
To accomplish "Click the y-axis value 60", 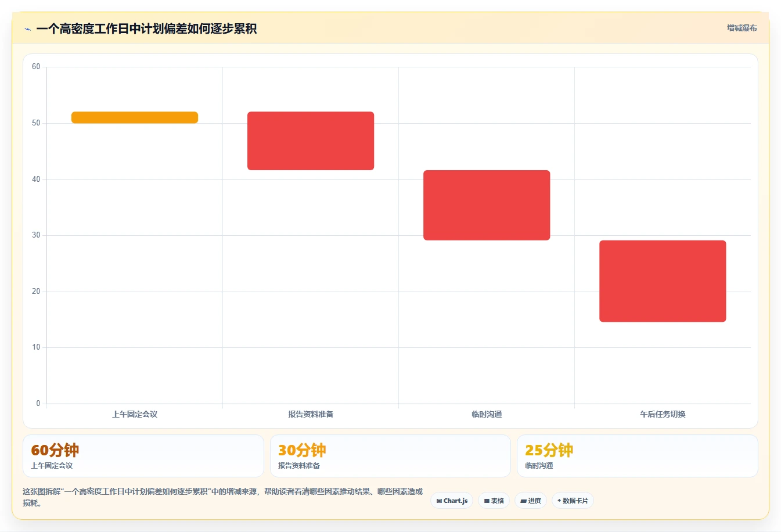I will pos(36,67).
